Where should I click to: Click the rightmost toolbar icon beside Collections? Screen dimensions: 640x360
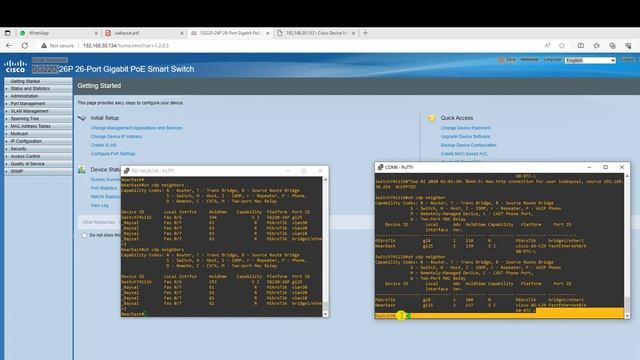(x=628, y=45)
